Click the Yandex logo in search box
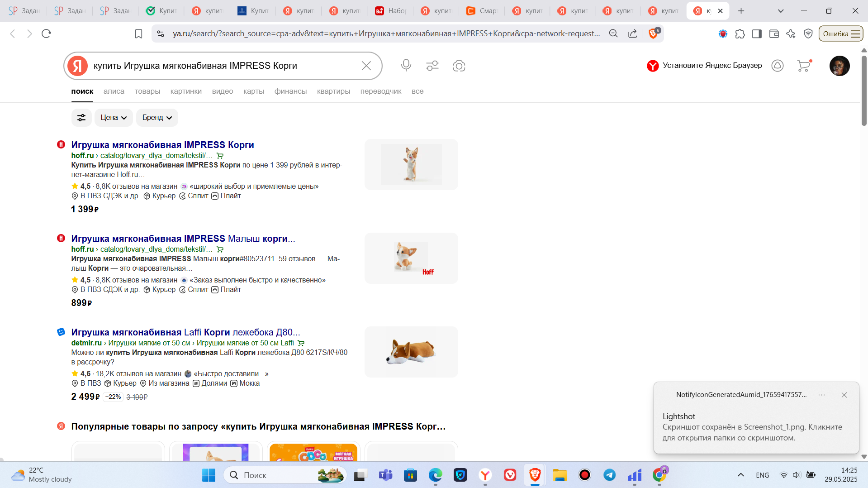 tap(78, 66)
